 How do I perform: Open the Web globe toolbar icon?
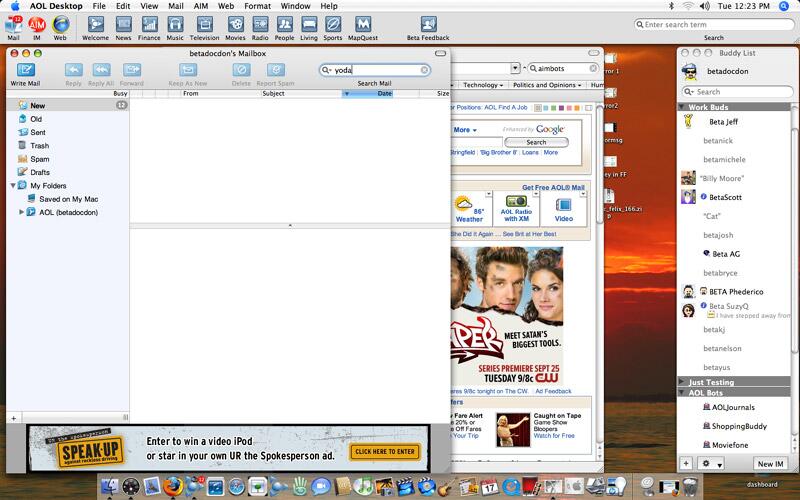coord(60,26)
